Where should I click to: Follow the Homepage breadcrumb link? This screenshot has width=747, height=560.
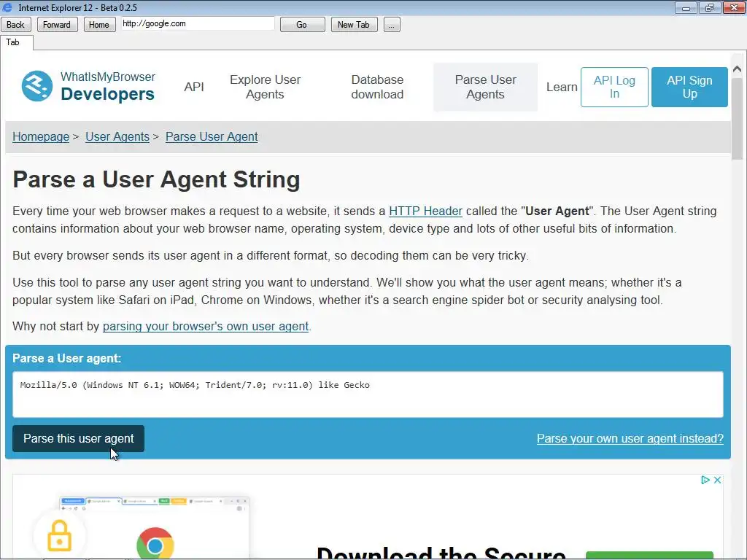point(41,136)
